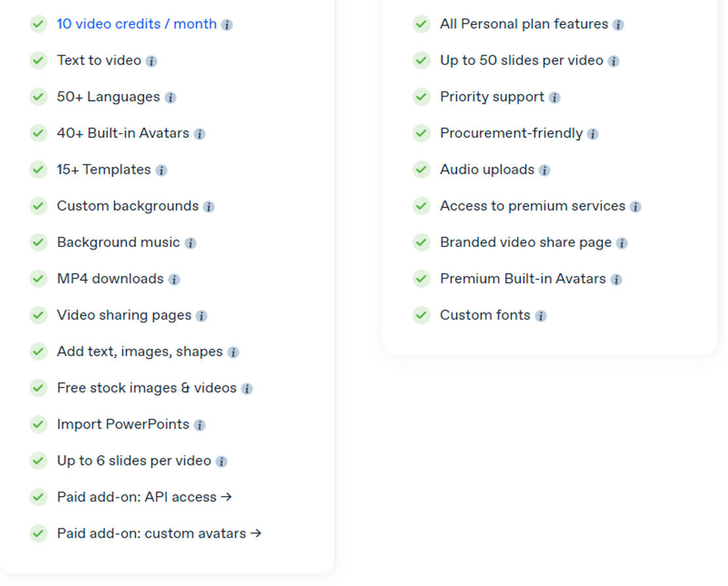Image resolution: width=728 pixels, height=586 pixels.
Task: Click the 10 video credits / month link
Action: coord(137,24)
